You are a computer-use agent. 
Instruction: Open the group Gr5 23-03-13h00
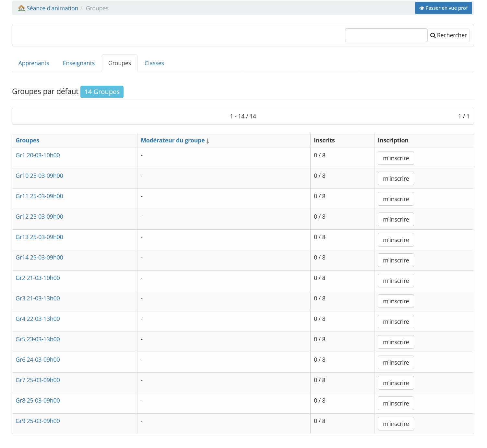click(x=38, y=339)
